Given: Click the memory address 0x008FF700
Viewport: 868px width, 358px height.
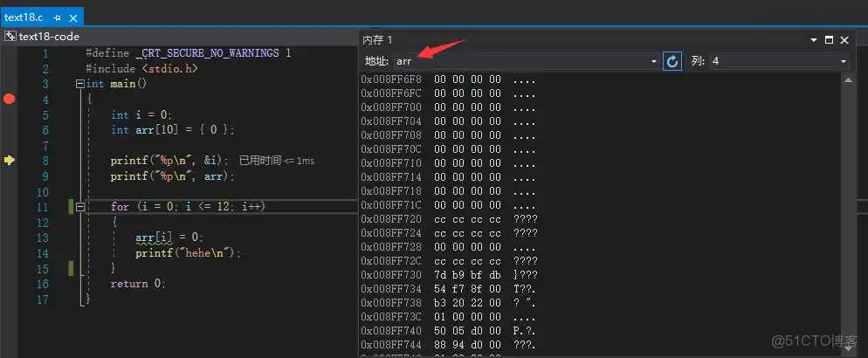Looking at the screenshot, I should click(391, 107).
